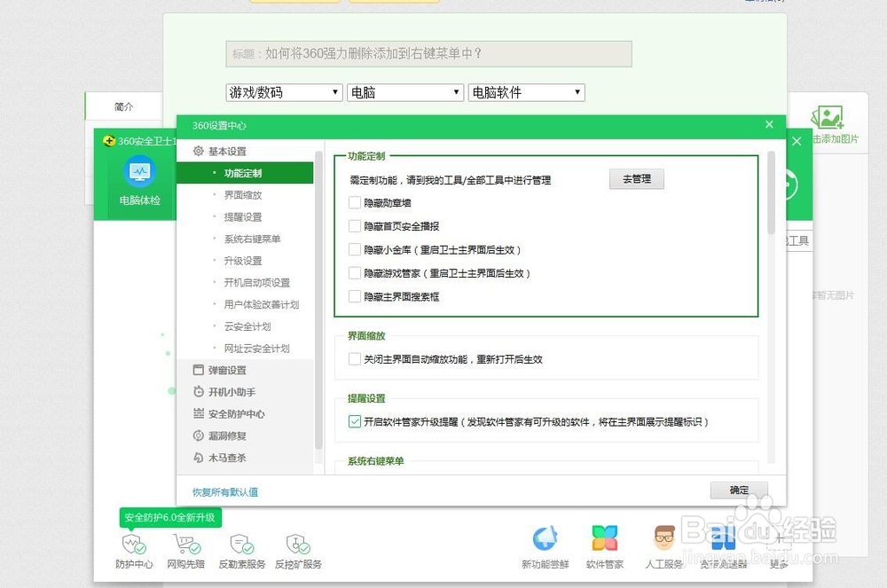Click the title field 如何将360强力删除
The width and height of the screenshot is (887, 588).
[x=428, y=54]
